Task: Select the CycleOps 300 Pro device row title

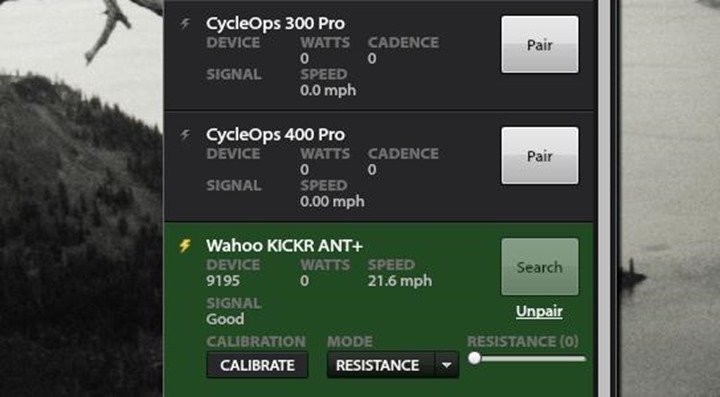Action: (276, 23)
